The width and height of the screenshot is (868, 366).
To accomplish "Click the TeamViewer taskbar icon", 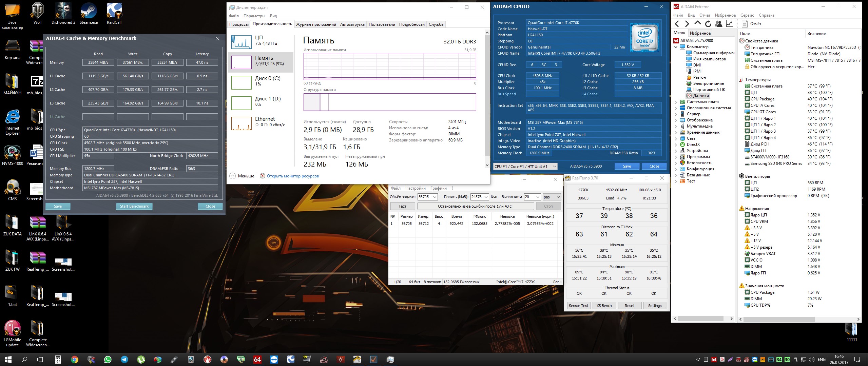I will pyautogui.click(x=274, y=359).
